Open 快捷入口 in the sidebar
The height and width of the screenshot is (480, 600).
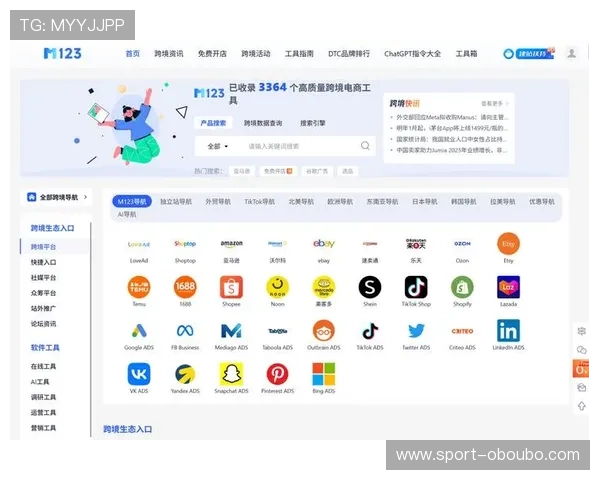pyautogui.click(x=43, y=262)
